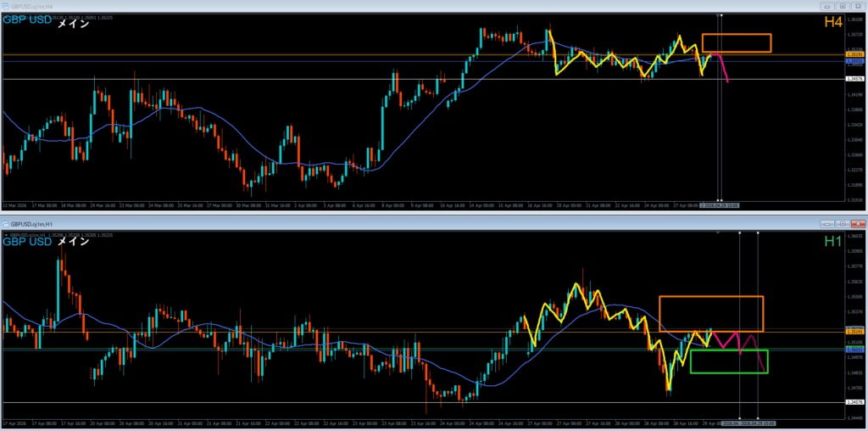The image size is (868, 431).
Task: Minimize the GBPUSD H4 chart window
Action: pos(828,6)
